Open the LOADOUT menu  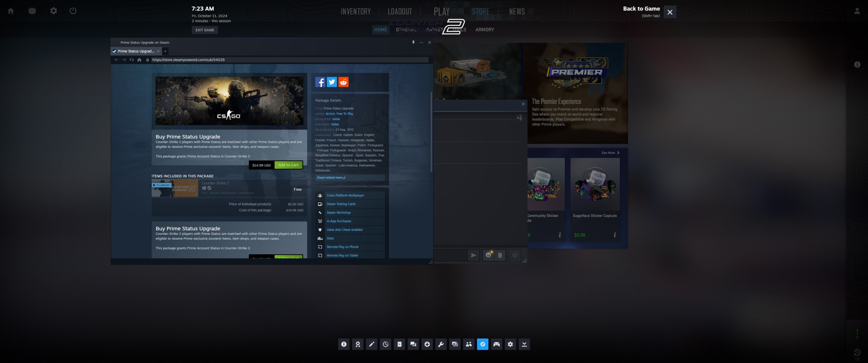pyautogui.click(x=400, y=12)
